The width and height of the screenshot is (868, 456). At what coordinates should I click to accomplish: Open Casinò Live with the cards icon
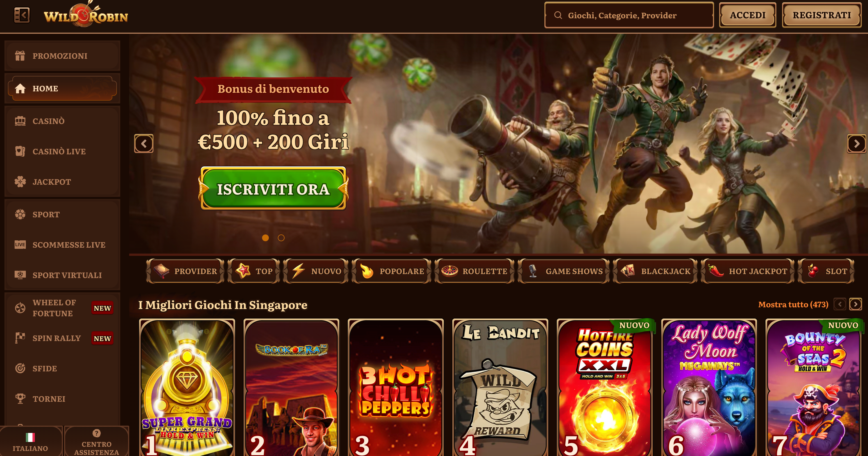(x=62, y=152)
